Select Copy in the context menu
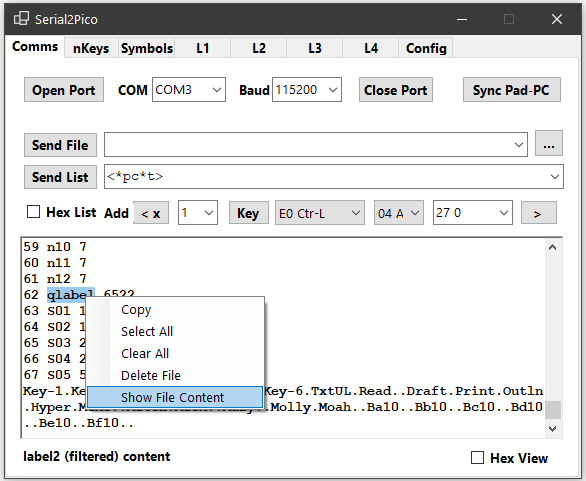586x481 pixels. pyautogui.click(x=175, y=310)
